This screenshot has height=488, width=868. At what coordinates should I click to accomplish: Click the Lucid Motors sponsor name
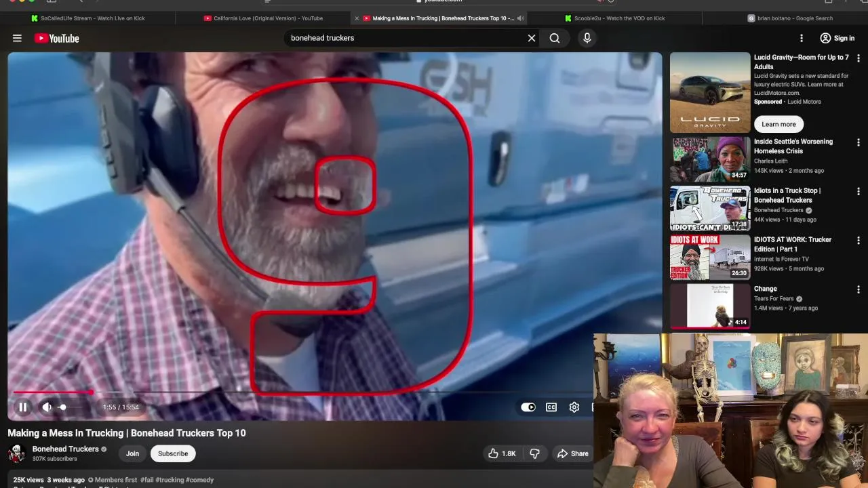(804, 102)
